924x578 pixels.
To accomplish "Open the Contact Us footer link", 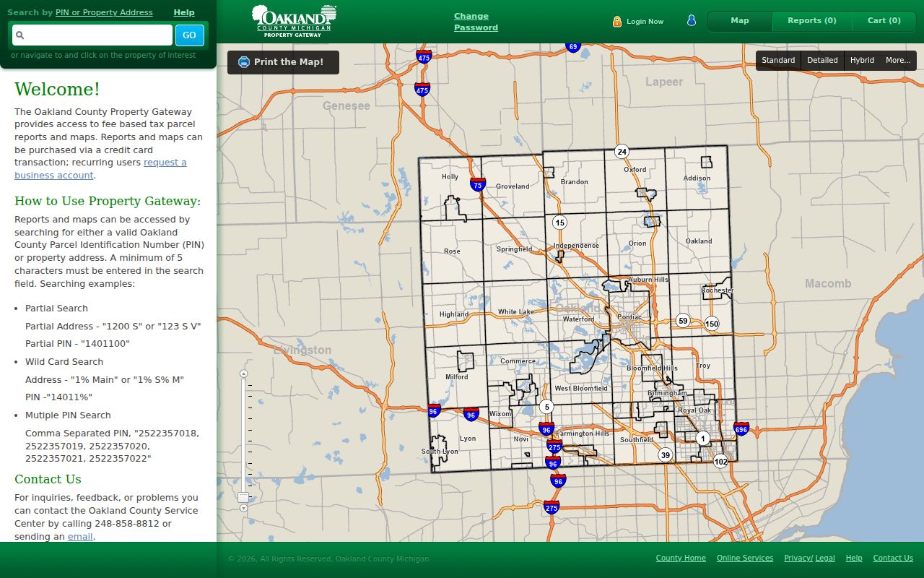I will [893, 558].
